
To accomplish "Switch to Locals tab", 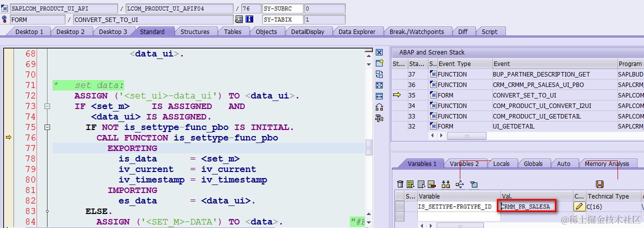I will point(501,163).
